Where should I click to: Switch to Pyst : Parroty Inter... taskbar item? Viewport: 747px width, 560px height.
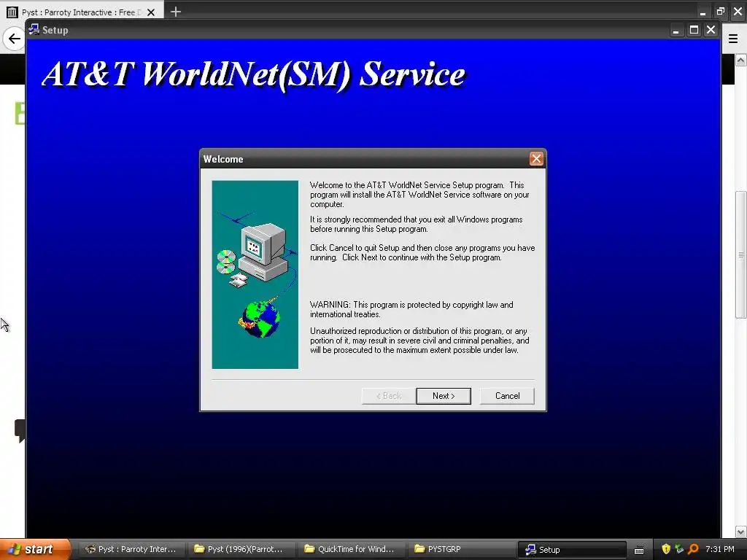pos(130,549)
